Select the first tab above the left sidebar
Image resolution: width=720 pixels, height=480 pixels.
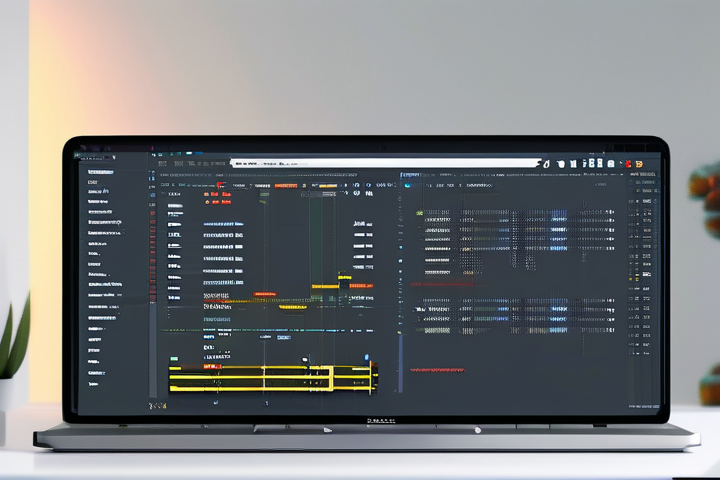(90, 158)
